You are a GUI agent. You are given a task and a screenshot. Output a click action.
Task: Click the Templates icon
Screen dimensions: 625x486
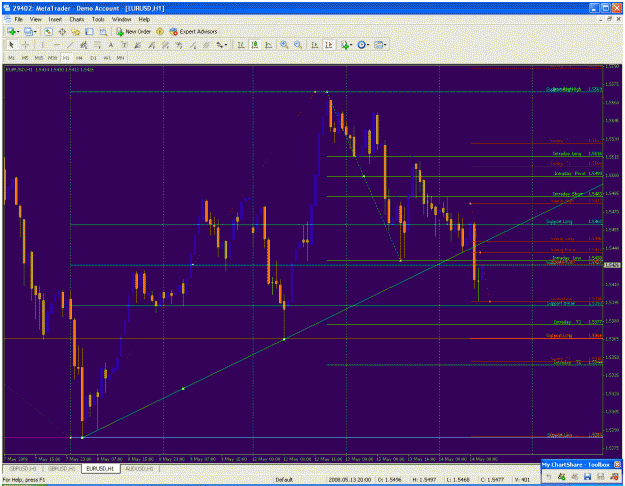378,45
